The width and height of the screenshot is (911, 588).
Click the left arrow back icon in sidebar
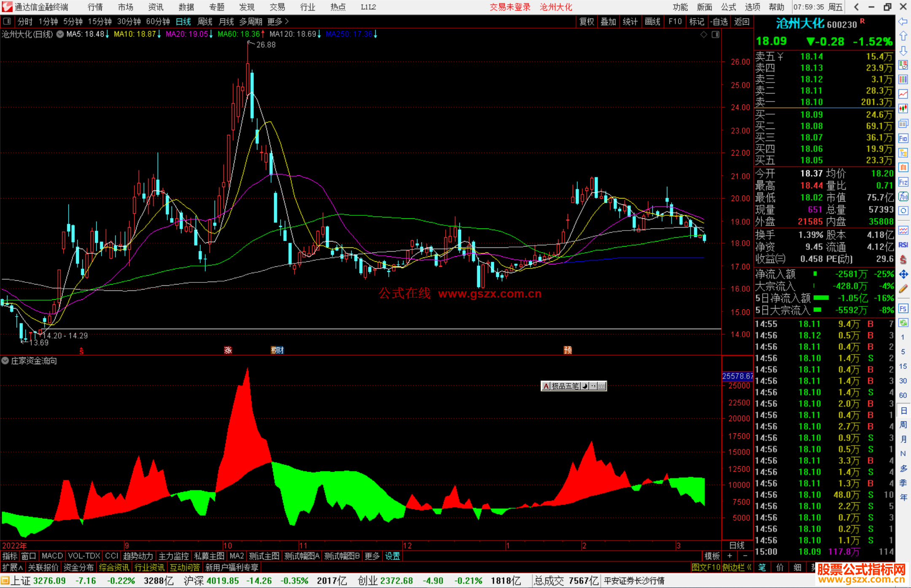click(903, 21)
